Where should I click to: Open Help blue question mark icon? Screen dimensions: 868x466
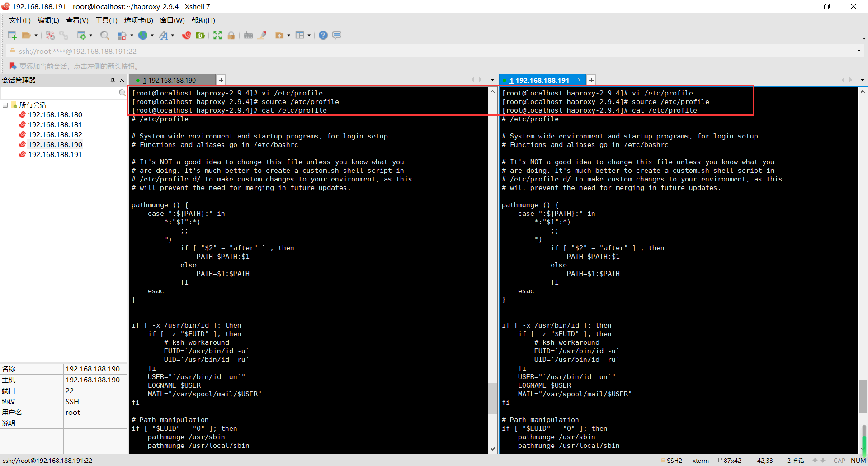(x=323, y=35)
